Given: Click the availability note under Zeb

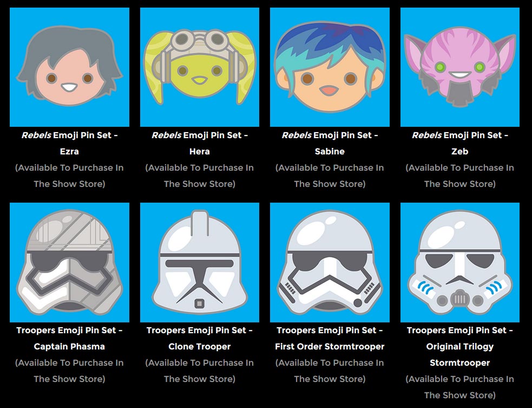Looking at the screenshot, I should pos(459,176).
